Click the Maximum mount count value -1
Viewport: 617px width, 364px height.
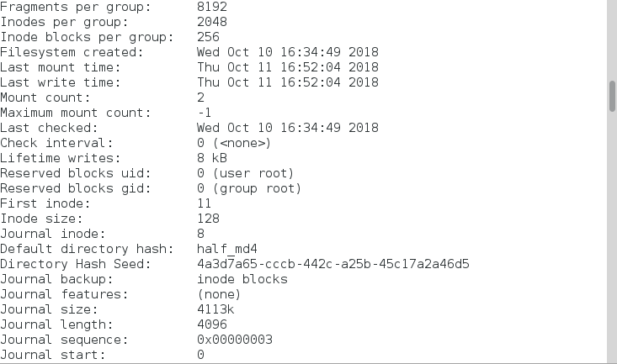[205, 113]
